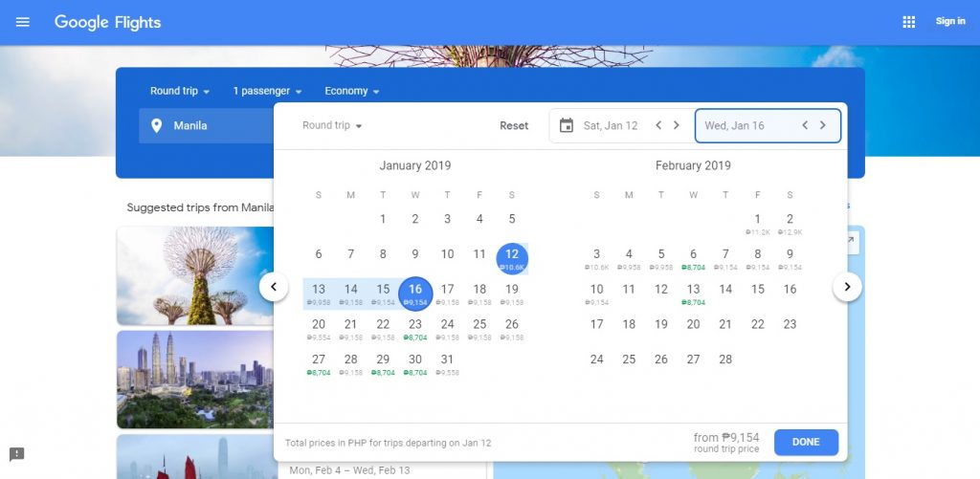980x479 pixels.
Task: Select January 30 in calendar
Action: pos(415,363)
